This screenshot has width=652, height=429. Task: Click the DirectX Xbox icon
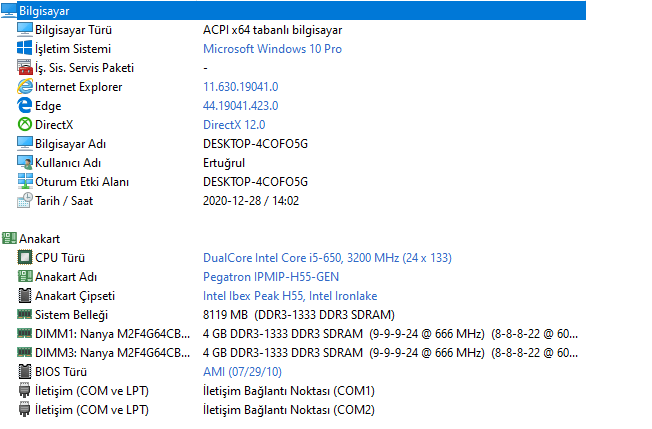click(x=25, y=124)
